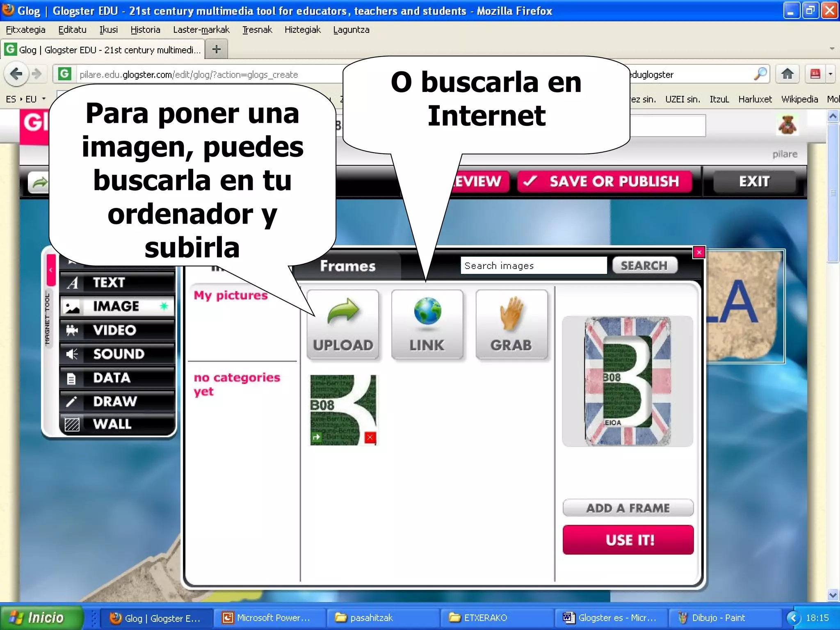This screenshot has width=840, height=630.
Task: Open the My pictures category
Action: [231, 295]
